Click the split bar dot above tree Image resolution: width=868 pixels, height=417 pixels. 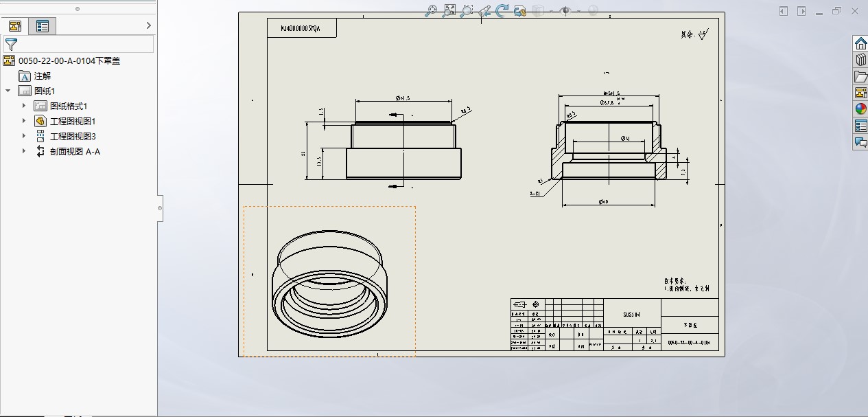coord(78,9)
